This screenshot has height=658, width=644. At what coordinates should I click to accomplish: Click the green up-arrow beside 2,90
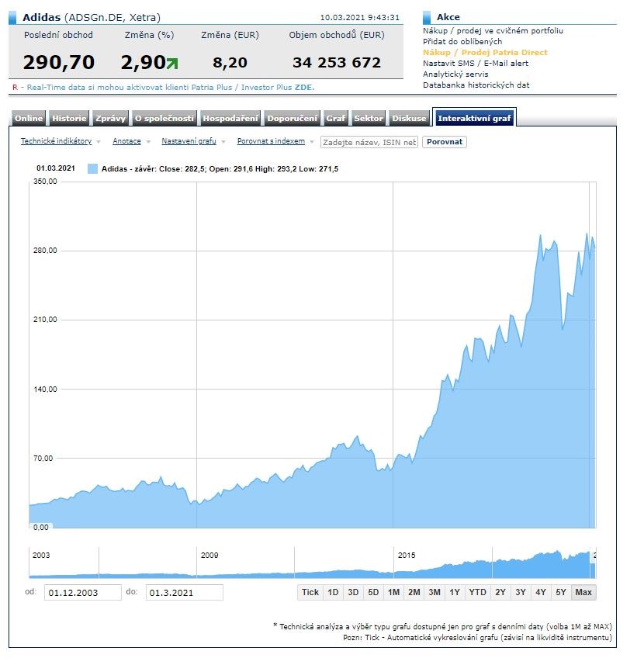tap(171, 64)
